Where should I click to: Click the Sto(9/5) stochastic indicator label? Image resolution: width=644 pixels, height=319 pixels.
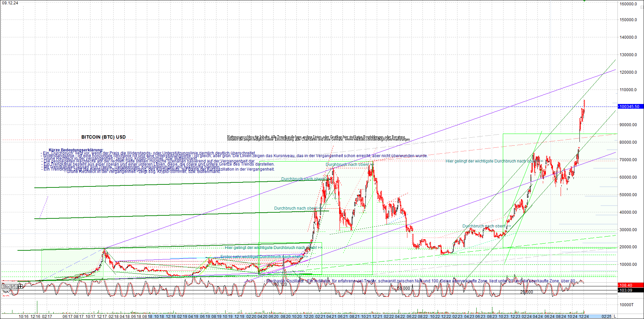pos(10,287)
